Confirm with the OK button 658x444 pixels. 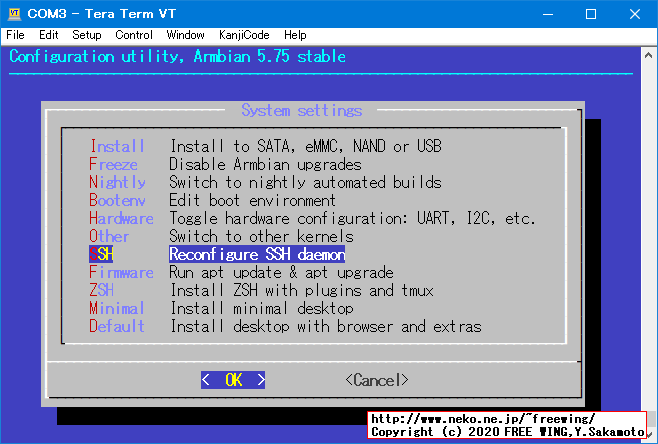[x=233, y=380]
